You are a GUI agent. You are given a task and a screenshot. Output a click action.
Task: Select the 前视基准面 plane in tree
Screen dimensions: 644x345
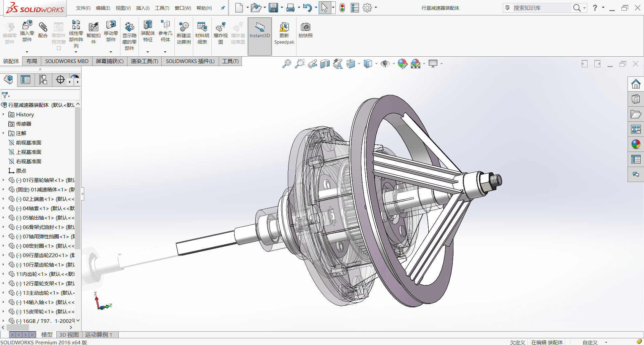pyautogui.click(x=29, y=142)
